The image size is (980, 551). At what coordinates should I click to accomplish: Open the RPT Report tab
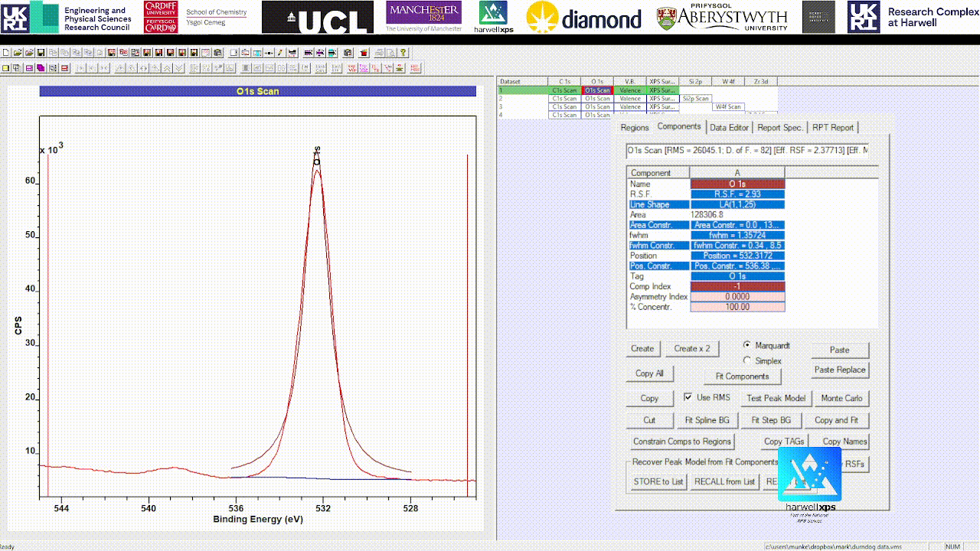832,128
